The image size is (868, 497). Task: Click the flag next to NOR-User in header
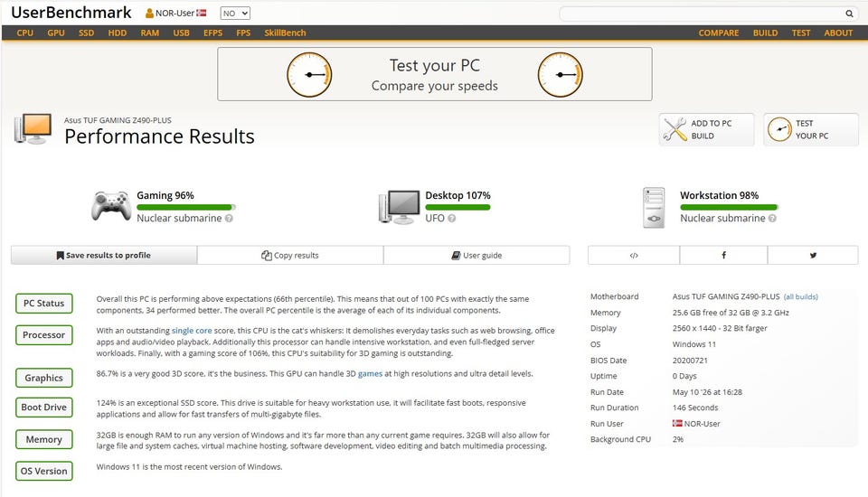(201, 13)
